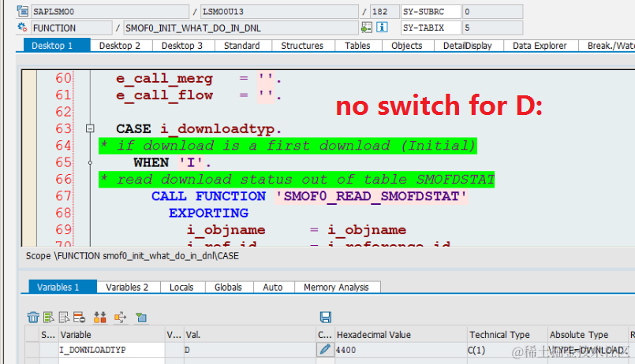Screen dimensions: 635x364
Task: Click the SY-SUBRC value field showing 0
Action: point(492,11)
